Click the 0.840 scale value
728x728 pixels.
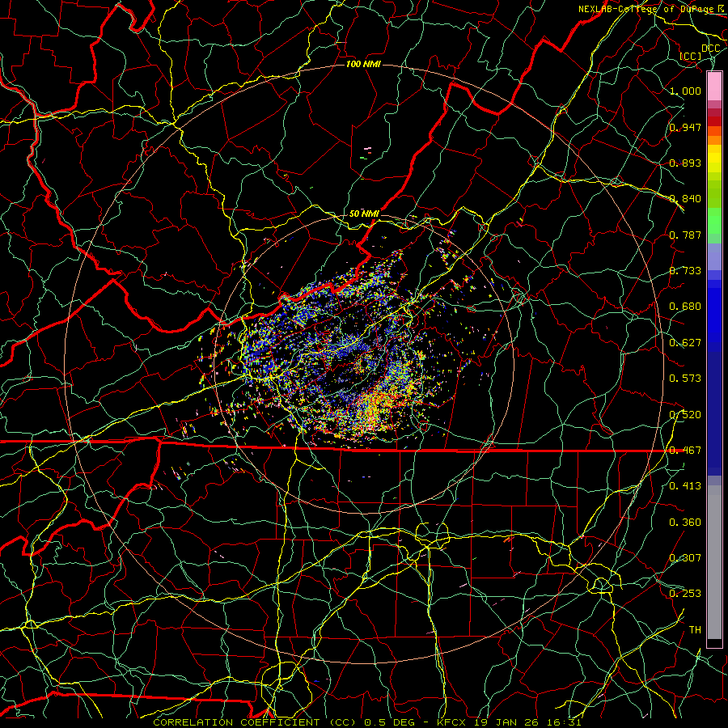[685, 199]
